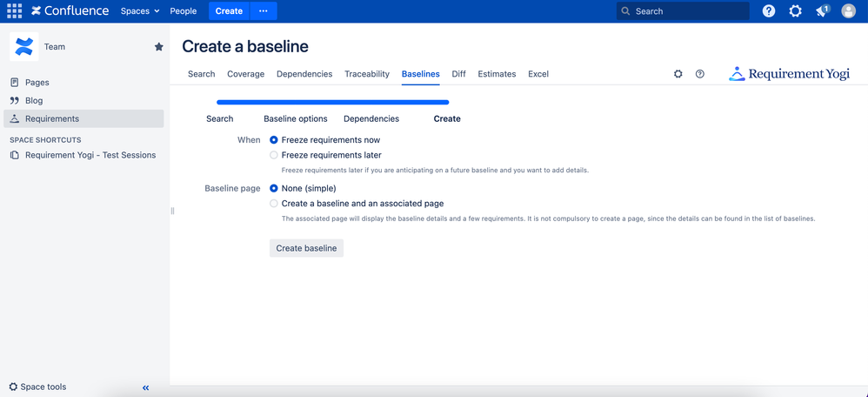Grab the sidebar resize handle
The height and width of the screenshot is (397, 868).
(172, 211)
